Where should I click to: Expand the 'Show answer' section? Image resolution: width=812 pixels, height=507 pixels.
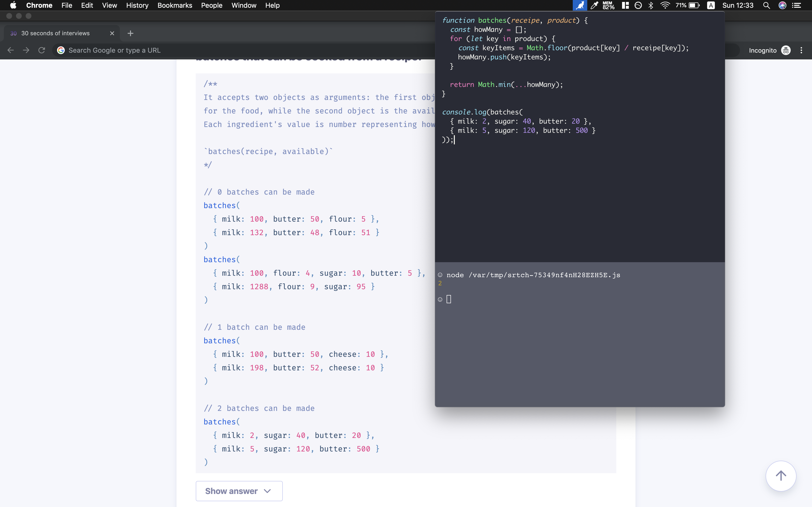239,491
